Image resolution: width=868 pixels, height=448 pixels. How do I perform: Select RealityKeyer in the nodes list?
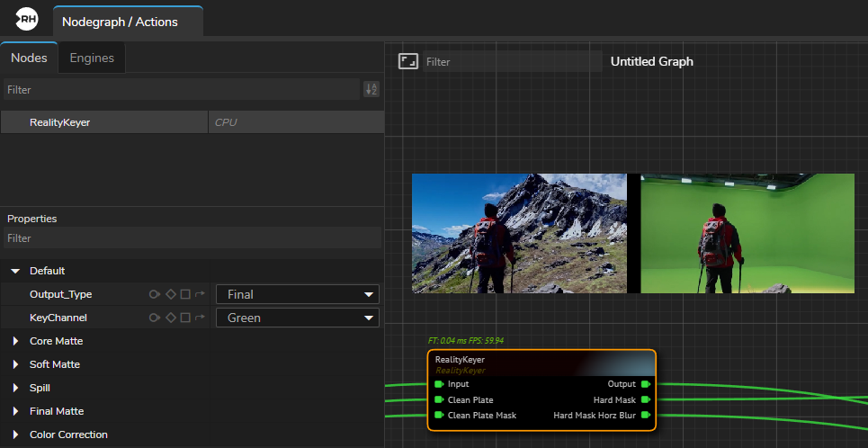[x=59, y=121]
